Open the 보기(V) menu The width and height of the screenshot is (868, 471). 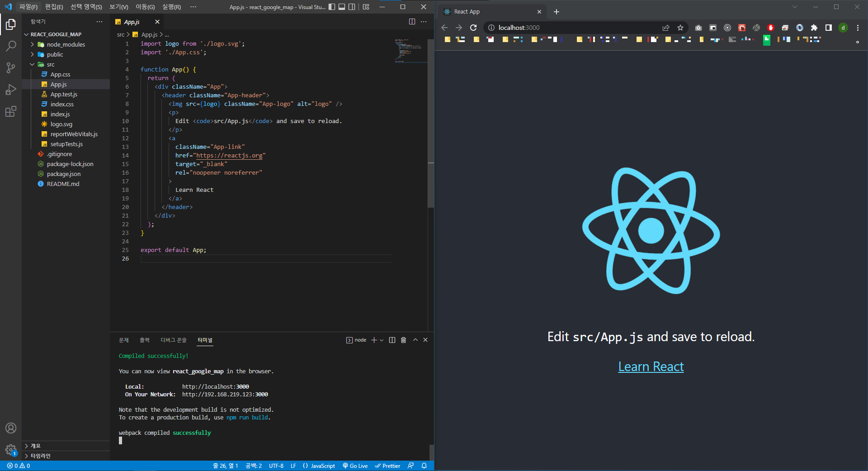[x=119, y=7]
